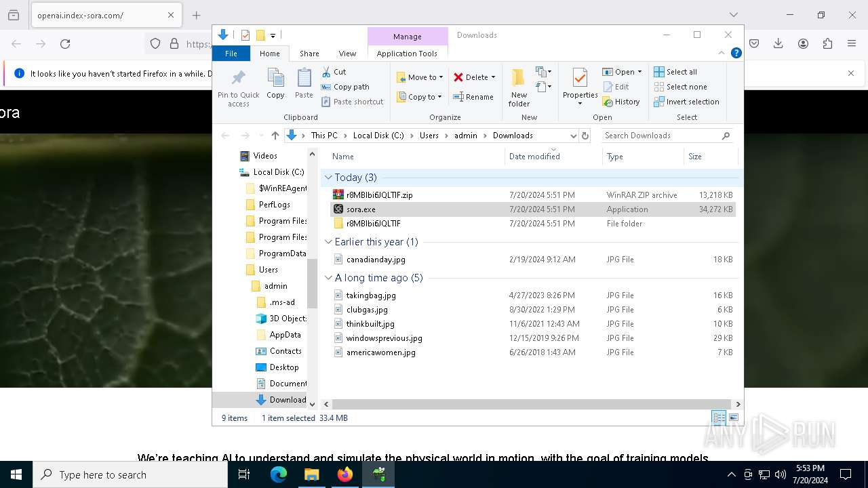Open notification center on taskbar
The image size is (868, 488).
[x=846, y=474]
